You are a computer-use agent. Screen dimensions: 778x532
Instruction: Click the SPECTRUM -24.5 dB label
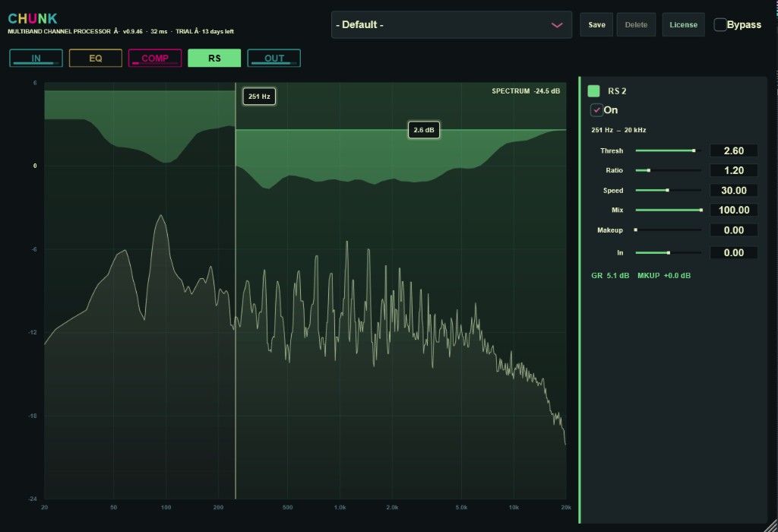click(x=526, y=90)
